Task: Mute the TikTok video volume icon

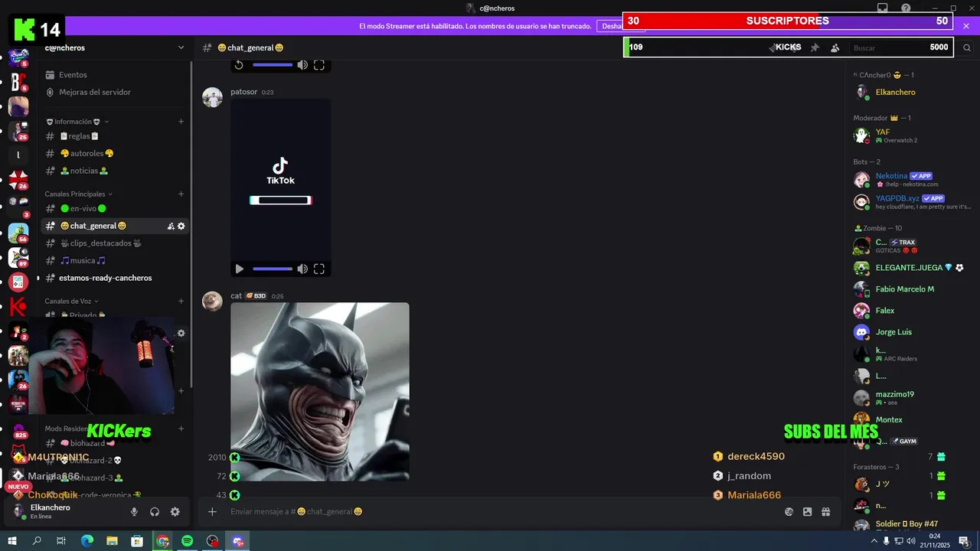Action: click(302, 269)
